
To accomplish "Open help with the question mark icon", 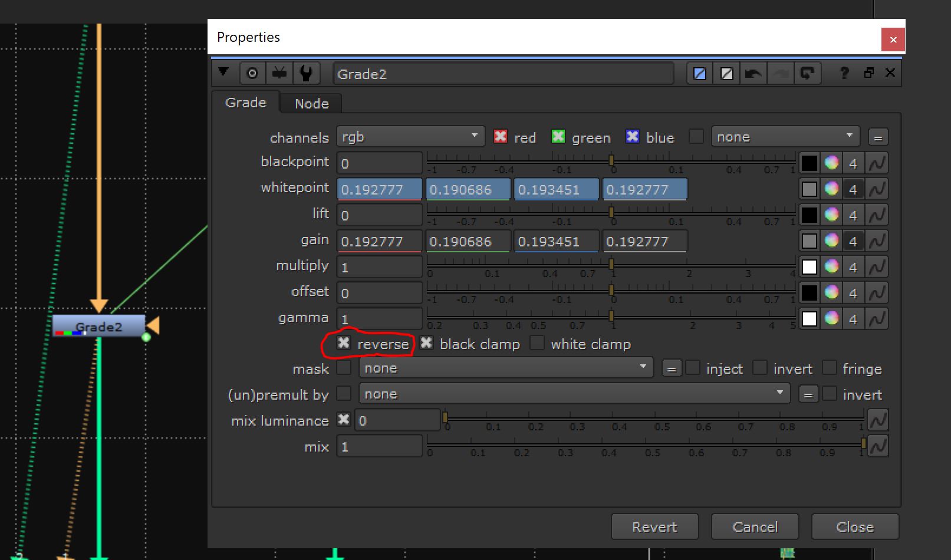I will click(844, 73).
